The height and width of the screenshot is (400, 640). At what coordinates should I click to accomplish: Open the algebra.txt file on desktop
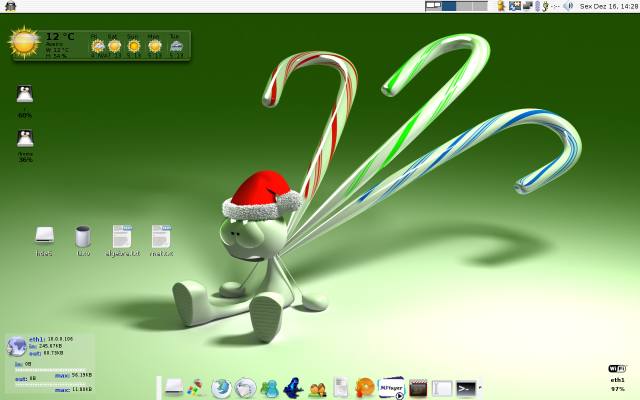point(122,236)
